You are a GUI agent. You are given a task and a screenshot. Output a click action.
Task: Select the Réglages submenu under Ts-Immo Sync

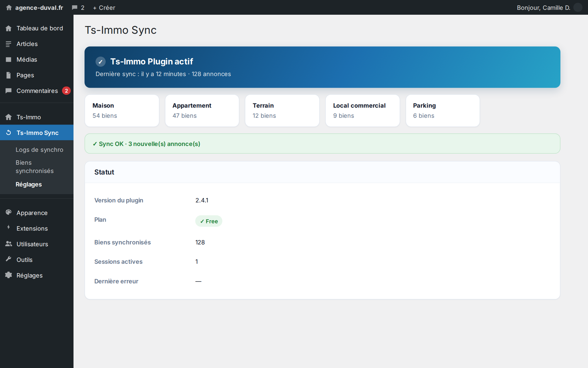point(29,184)
